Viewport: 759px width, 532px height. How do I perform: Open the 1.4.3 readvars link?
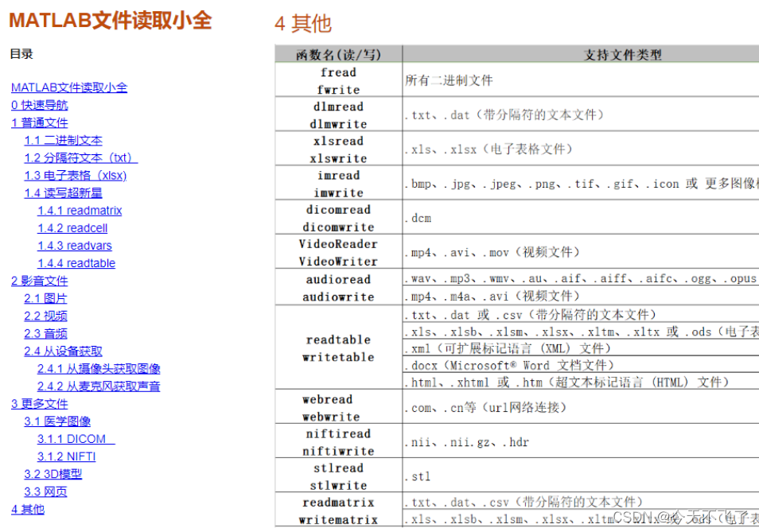click(75, 246)
